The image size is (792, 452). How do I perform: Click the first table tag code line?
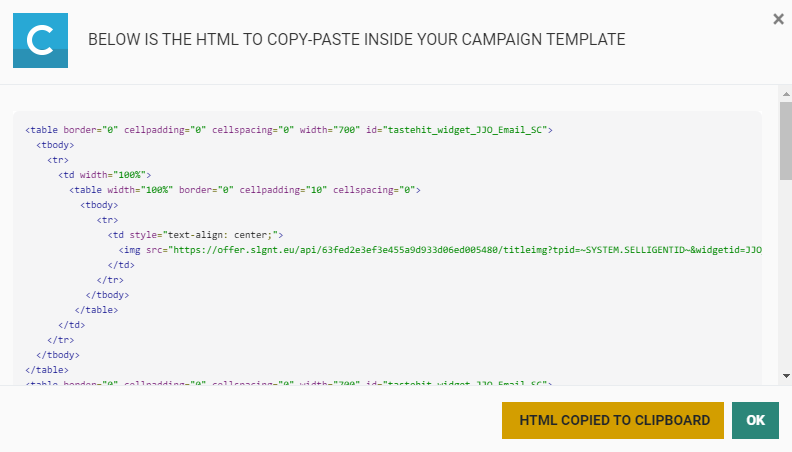(288, 130)
